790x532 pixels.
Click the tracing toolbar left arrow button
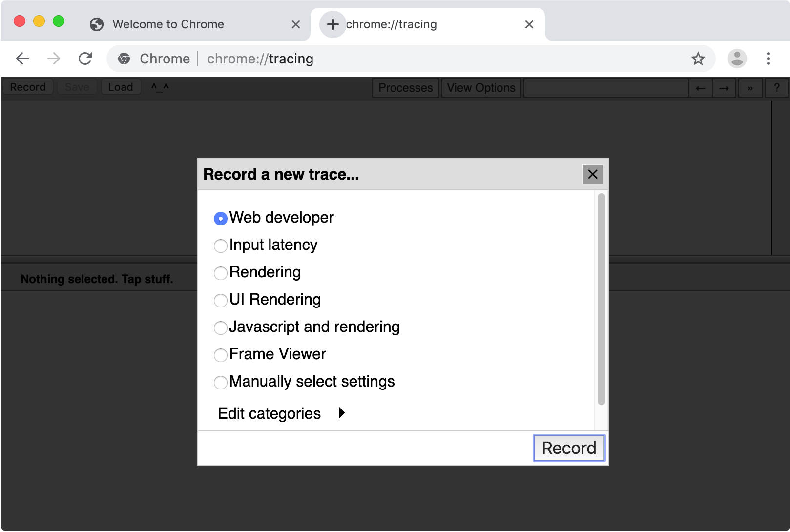700,88
